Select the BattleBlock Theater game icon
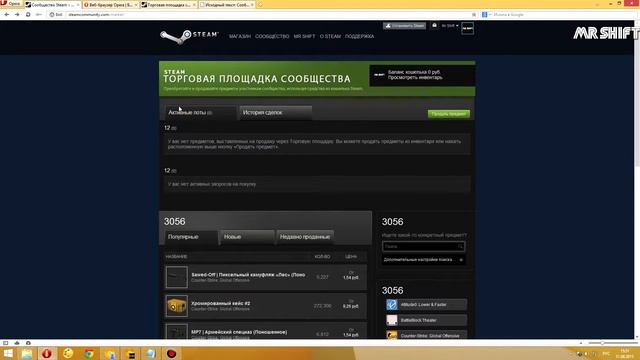Screen dimensions: 640x360 pos(392,320)
